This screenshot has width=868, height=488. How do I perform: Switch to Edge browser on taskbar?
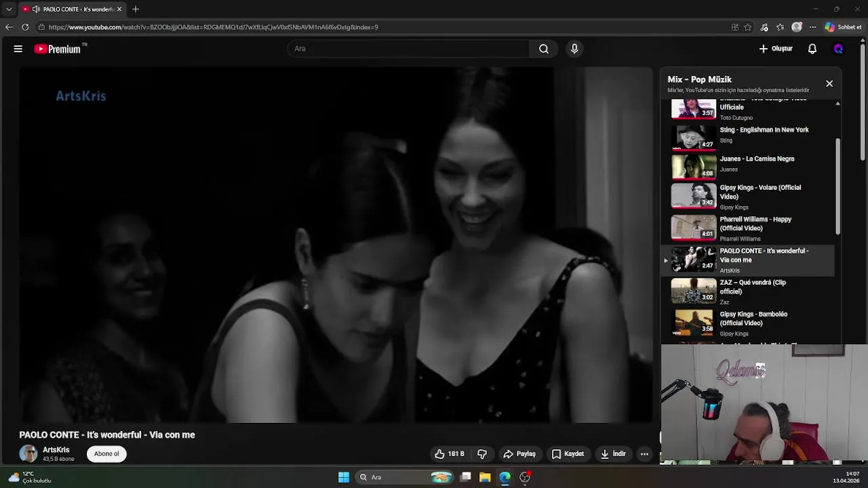[505, 477]
